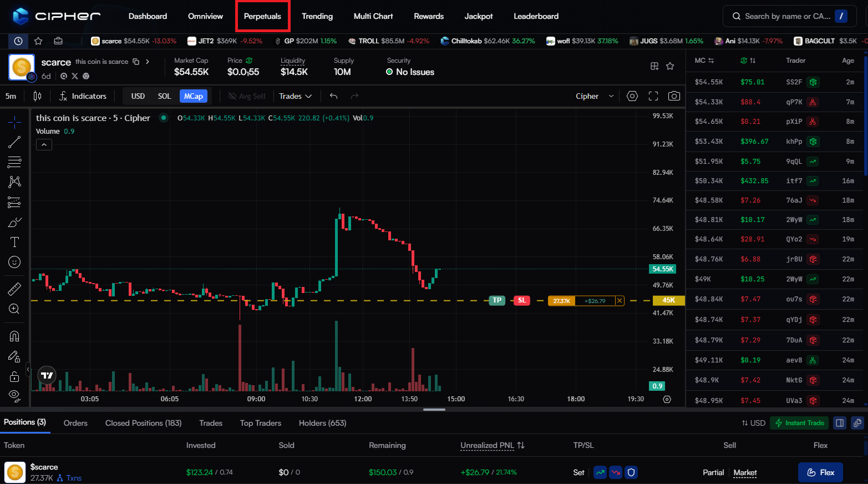Select the Text annotation tool
The image size is (868, 484).
point(14,242)
